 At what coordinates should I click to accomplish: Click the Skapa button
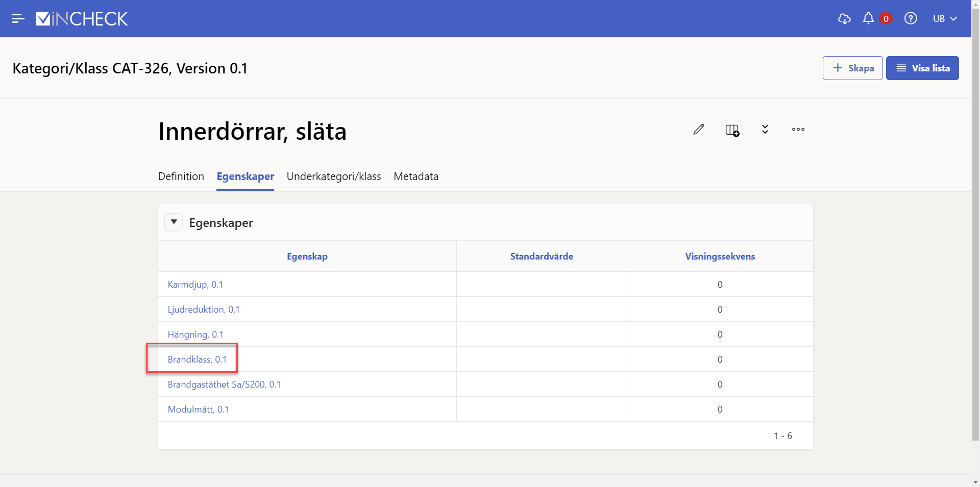click(x=852, y=68)
